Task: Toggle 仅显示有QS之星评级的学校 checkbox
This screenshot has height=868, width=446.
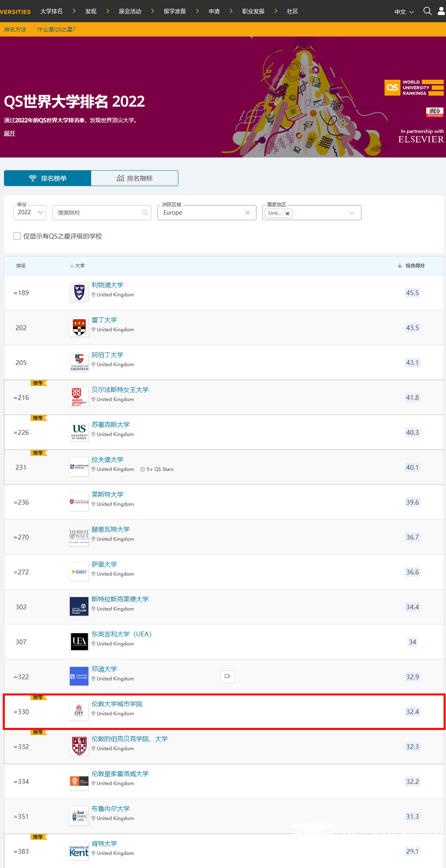Action: (x=17, y=236)
